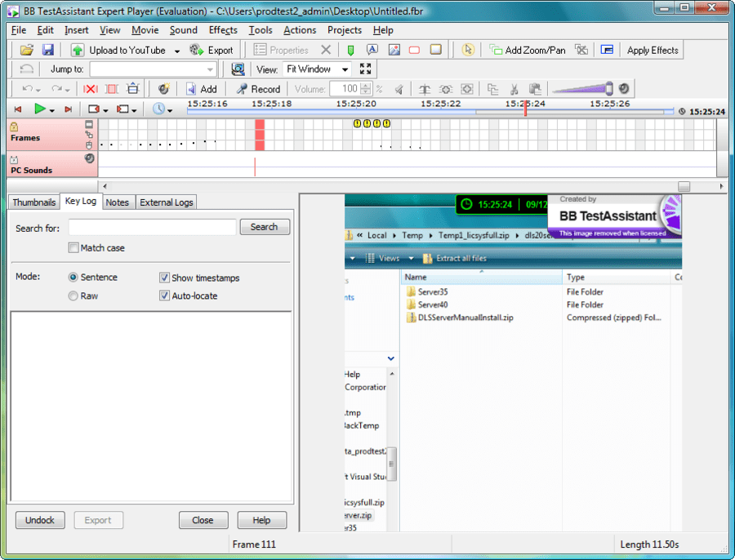Select the yellow cursor highlight tool

click(x=468, y=50)
